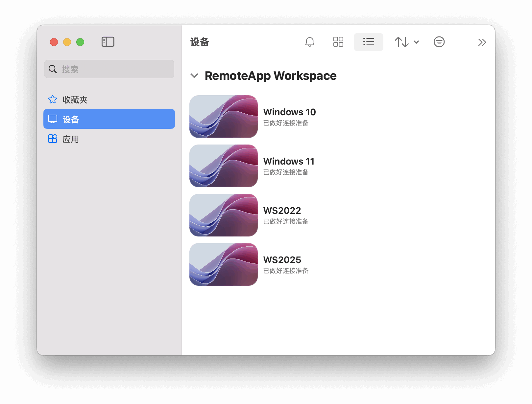This screenshot has height=404, width=532.
Task: Click the search field in sidebar
Action: pos(109,69)
